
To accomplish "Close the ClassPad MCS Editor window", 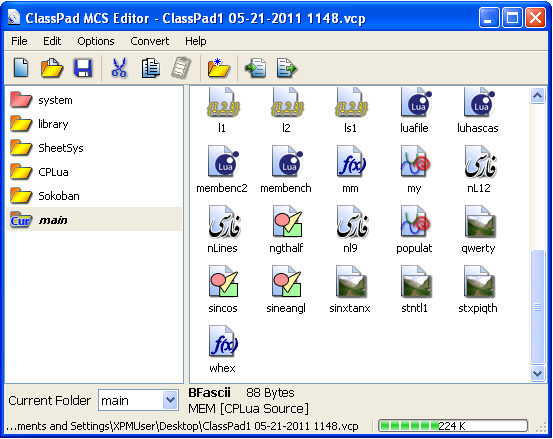I will pyautogui.click(x=535, y=17).
